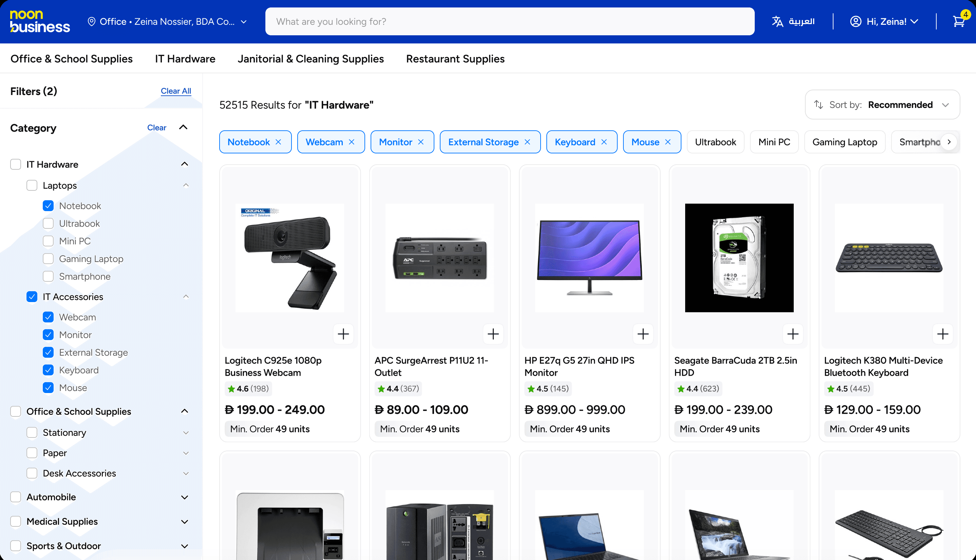
Task: Open the Restaurant Supplies menu
Action: pos(455,58)
